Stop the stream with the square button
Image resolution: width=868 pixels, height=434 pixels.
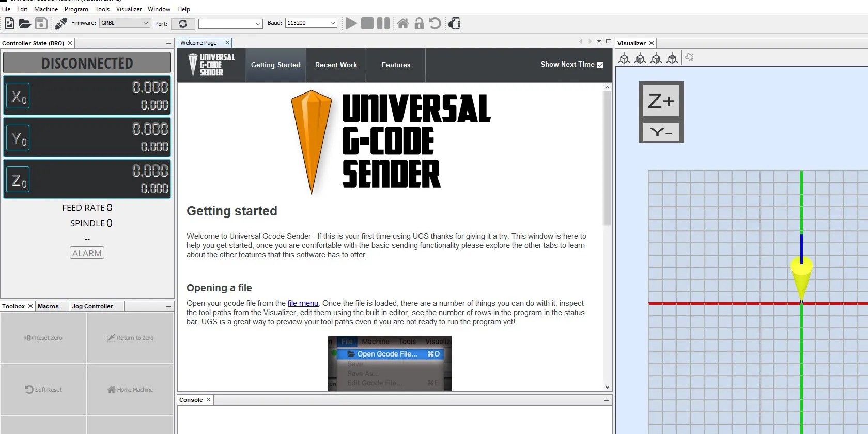367,23
